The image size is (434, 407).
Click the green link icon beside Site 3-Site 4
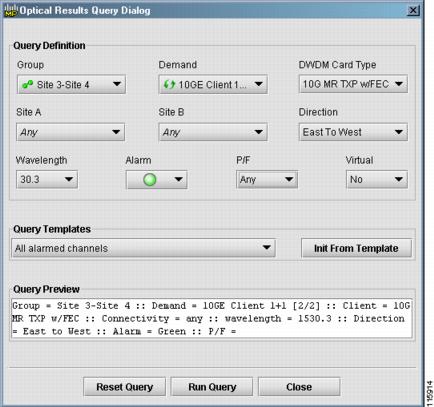[x=27, y=84]
